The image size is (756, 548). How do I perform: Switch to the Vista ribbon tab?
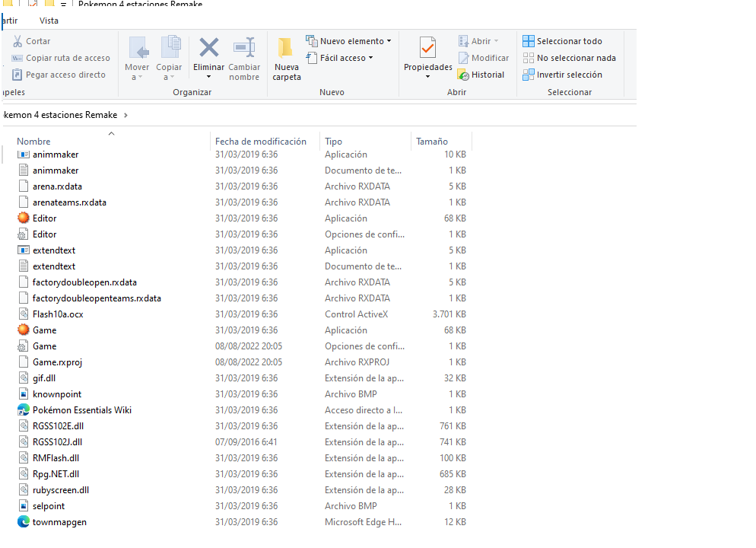click(49, 21)
